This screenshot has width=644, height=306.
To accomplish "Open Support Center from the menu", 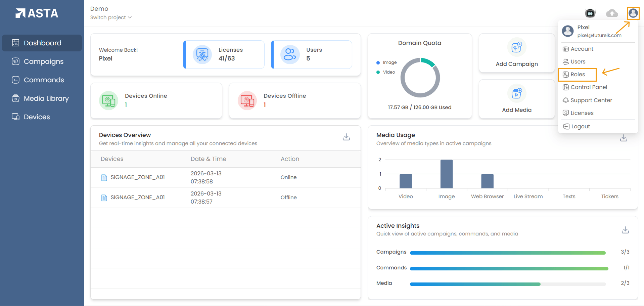I will point(591,100).
